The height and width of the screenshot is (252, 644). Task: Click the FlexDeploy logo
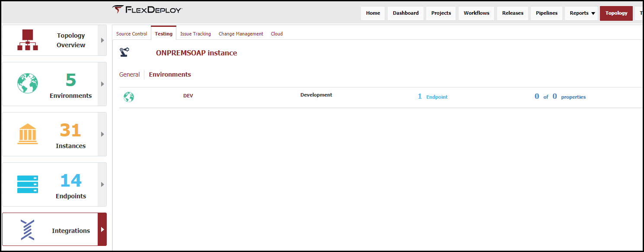147,10
